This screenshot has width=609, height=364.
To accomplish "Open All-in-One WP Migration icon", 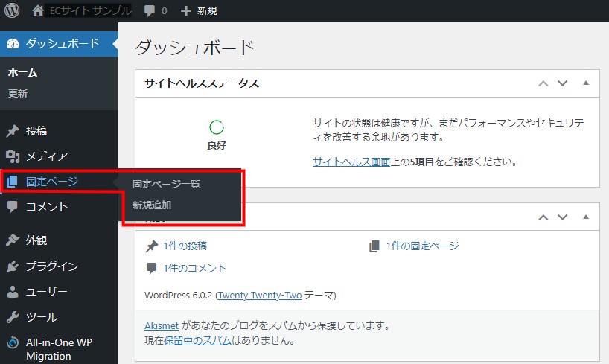I will [13, 342].
